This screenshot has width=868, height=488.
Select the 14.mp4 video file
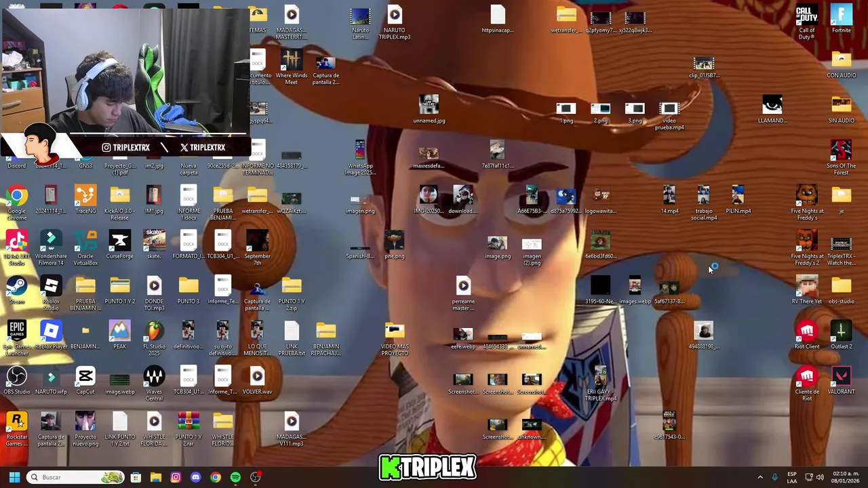pyautogui.click(x=669, y=199)
